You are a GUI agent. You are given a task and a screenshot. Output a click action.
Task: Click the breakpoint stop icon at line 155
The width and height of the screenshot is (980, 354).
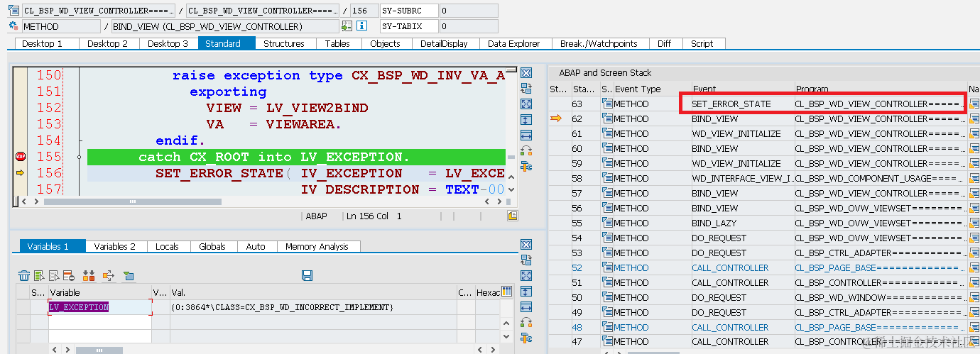click(20, 157)
